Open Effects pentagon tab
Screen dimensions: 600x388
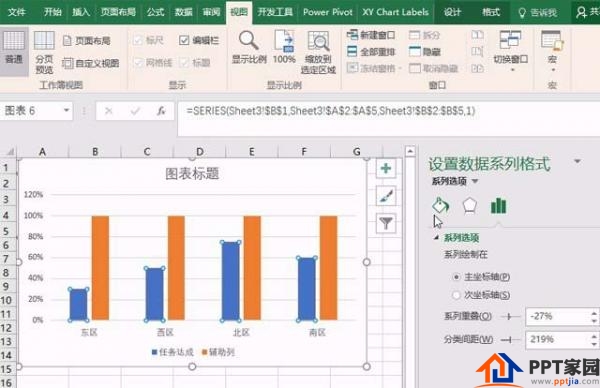pyautogui.click(x=470, y=205)
